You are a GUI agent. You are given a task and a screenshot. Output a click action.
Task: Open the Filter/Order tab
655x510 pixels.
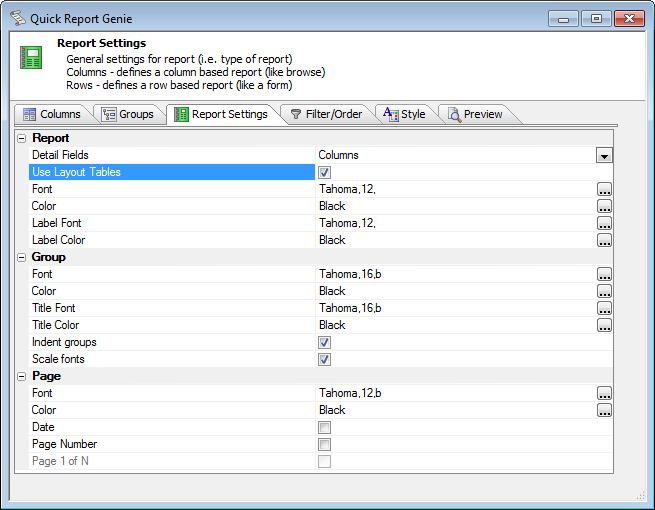(x=326, y=114)
